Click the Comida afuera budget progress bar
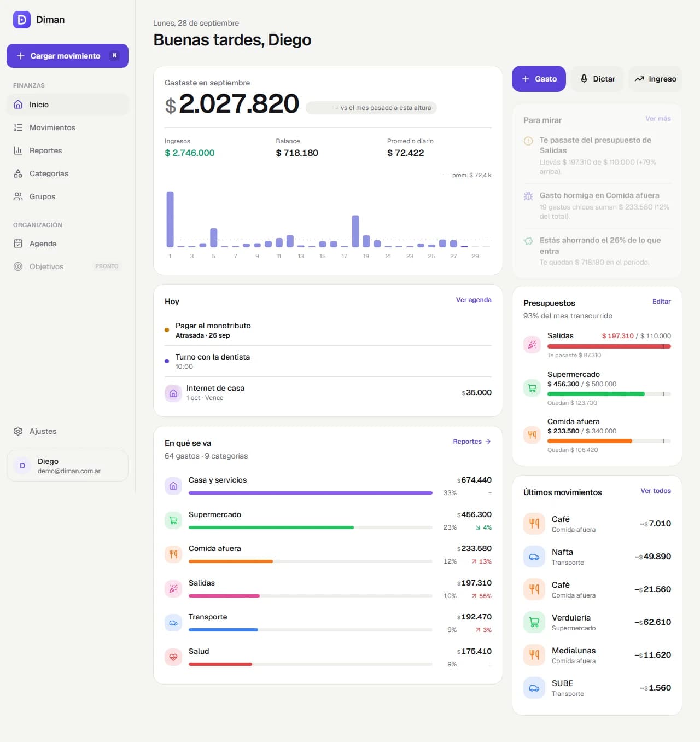 pos(609,441)
